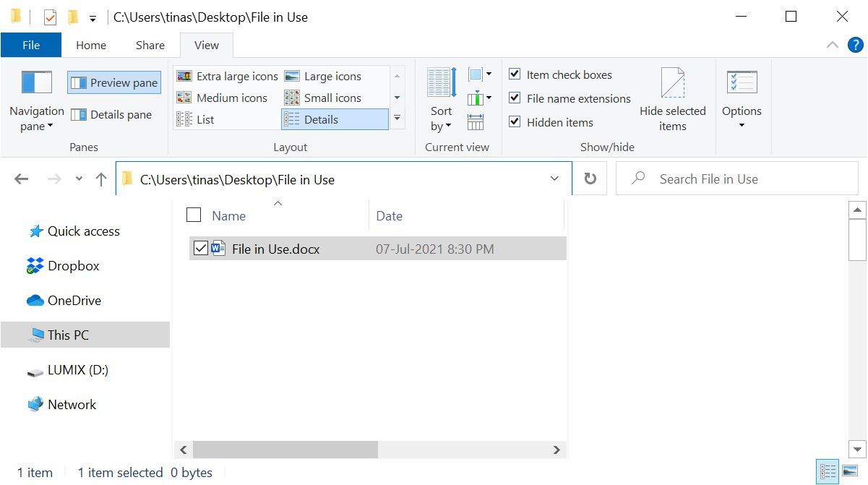Disable the File name extensions checkbox
This screenshot has width=868, height=485.
(515, 98)
